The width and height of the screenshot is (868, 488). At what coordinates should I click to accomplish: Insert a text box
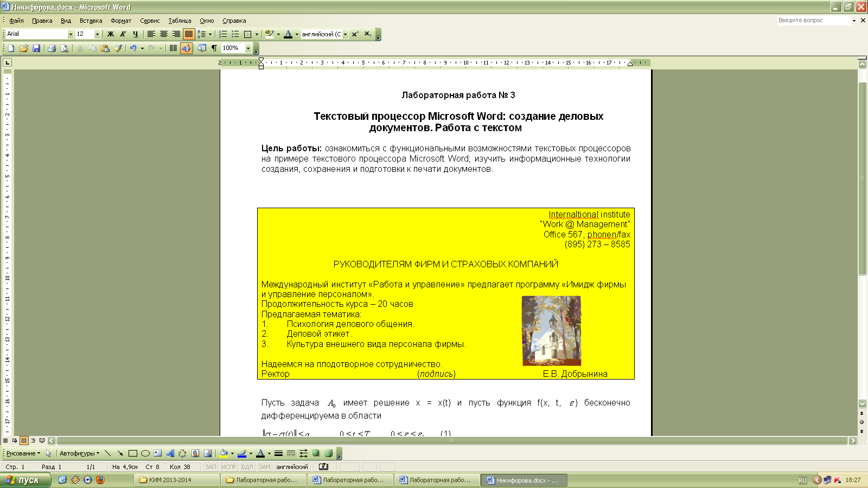point(157,453)
